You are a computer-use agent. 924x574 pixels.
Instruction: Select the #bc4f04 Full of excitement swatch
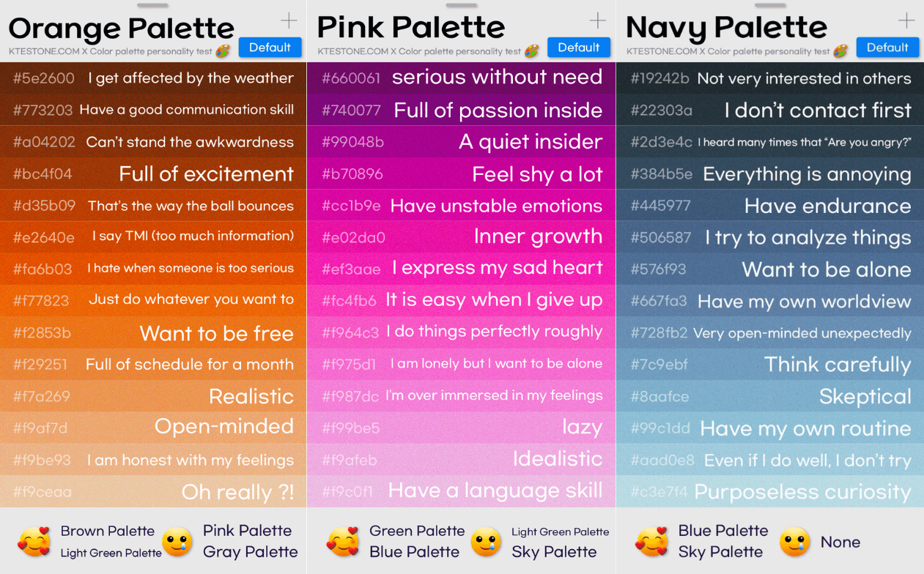click(x=153, y=174)
